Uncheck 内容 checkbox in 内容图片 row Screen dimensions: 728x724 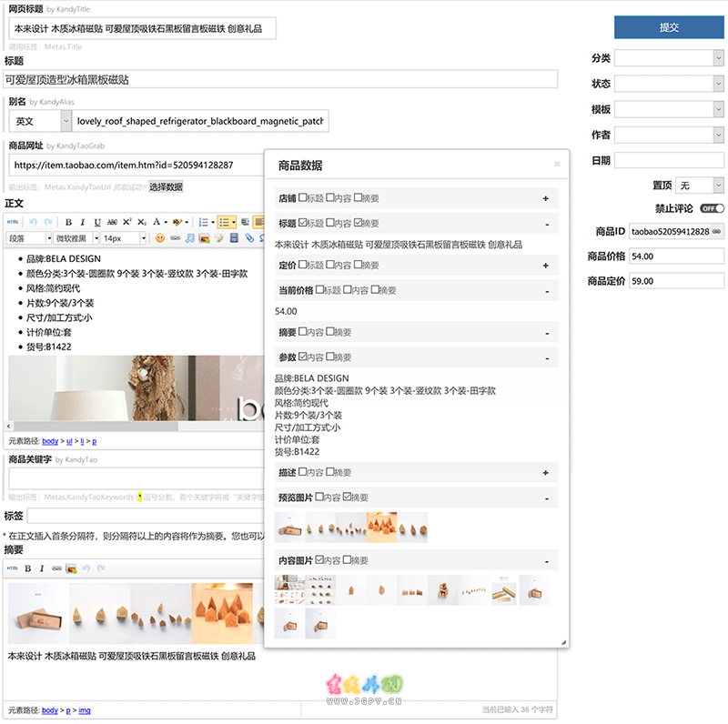click(x=319, y=559)
